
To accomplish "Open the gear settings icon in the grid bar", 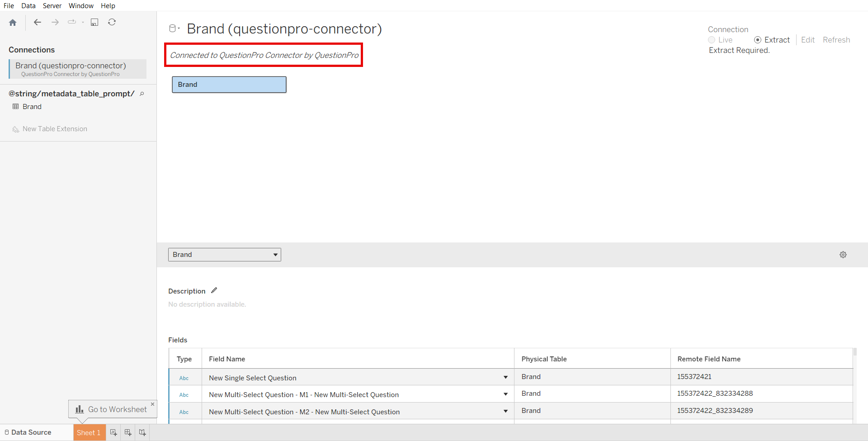I will click(843, 255).
